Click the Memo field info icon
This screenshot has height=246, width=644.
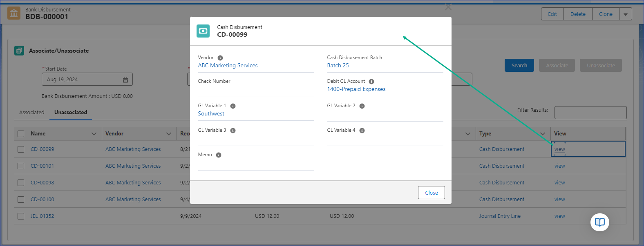click(x=219, y=155)
